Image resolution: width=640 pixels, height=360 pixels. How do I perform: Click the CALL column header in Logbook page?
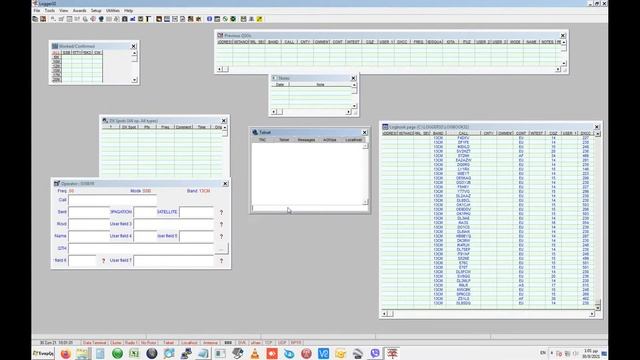tap(463, 133)
